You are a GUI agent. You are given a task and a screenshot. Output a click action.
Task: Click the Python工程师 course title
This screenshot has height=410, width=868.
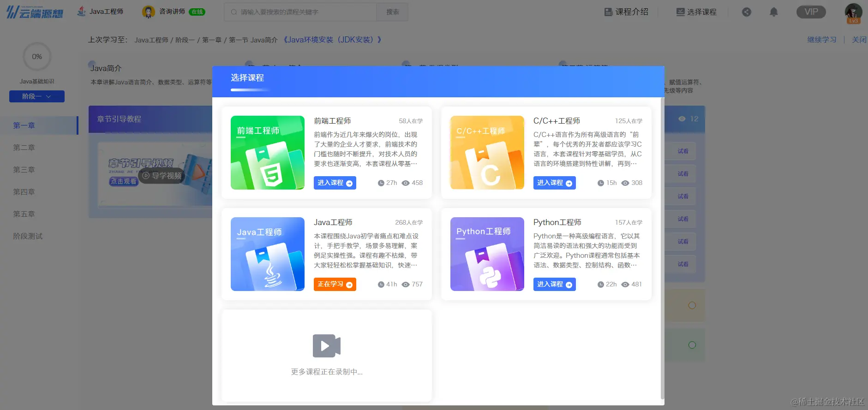tap(557, 222)
